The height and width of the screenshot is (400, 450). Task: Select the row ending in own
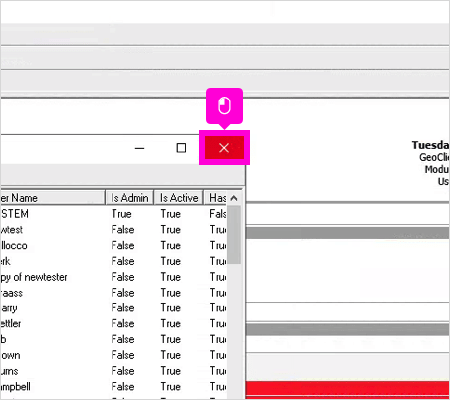(113, 355)
